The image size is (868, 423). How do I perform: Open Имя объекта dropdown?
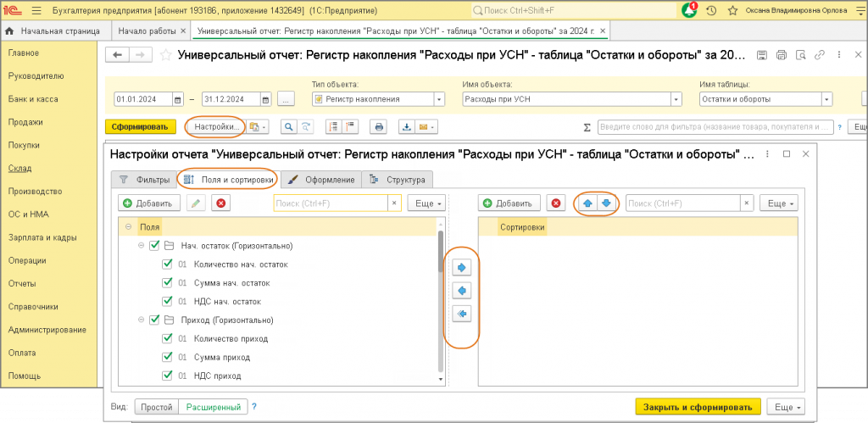(x=676, y=100)
